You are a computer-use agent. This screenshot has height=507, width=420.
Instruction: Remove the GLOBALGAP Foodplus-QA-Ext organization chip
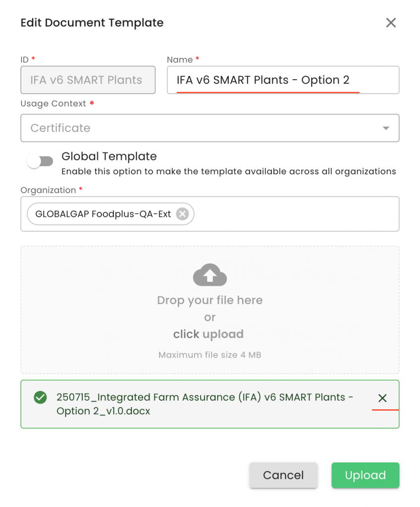183,214
